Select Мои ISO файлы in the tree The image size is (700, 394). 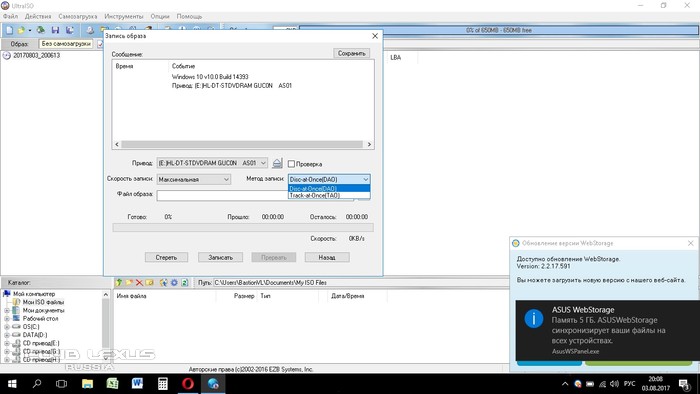click(39, 302)
